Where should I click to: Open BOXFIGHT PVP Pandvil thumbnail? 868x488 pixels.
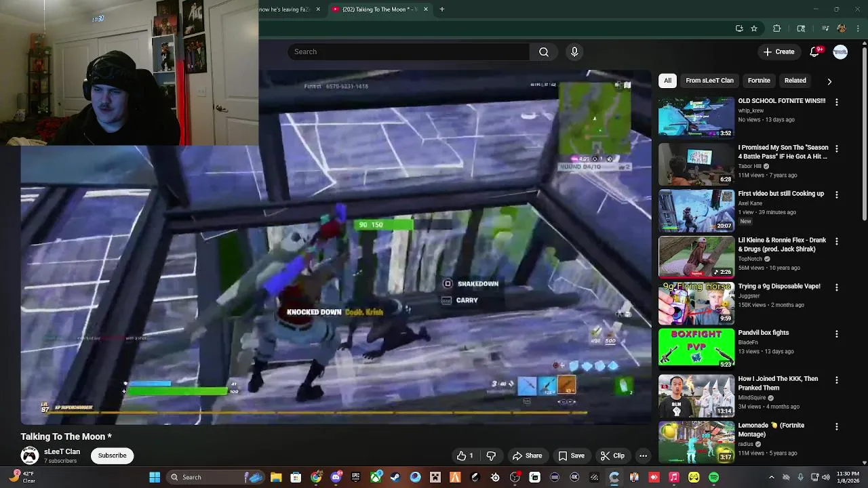pyautogui.click(x=696, y=348)
